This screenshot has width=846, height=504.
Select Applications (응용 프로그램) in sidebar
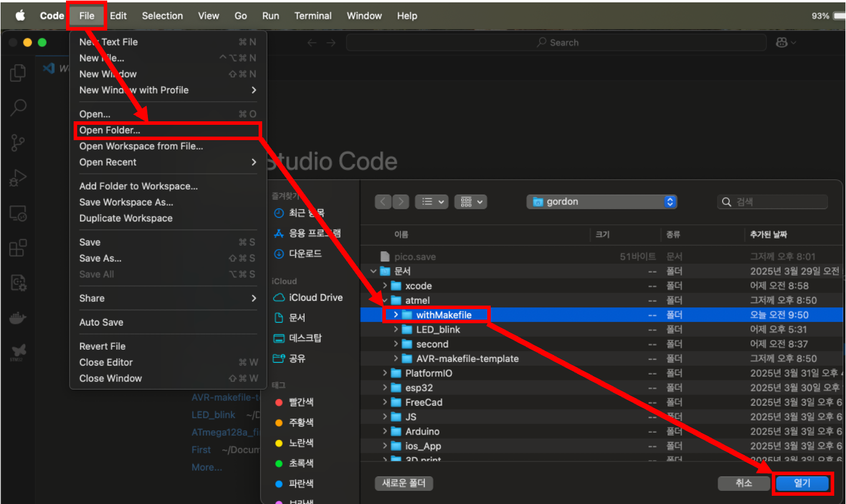point(307,233)
